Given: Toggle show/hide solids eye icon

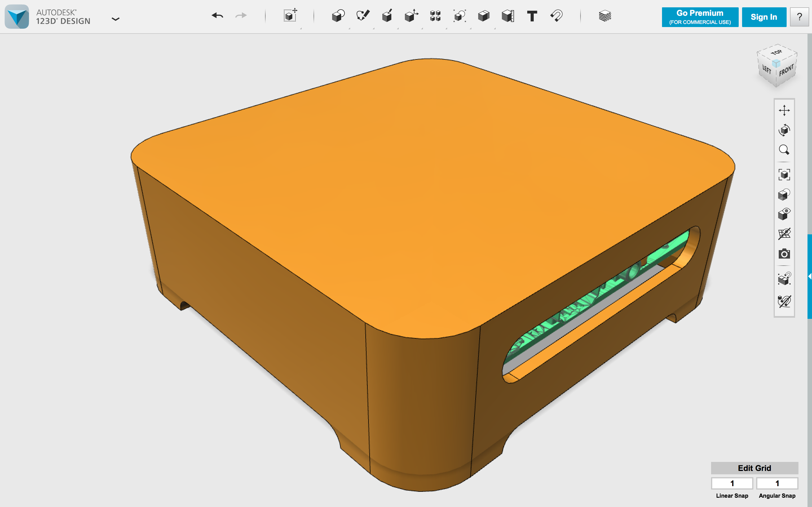Looking at the screenshot, I should click(784, 214).
